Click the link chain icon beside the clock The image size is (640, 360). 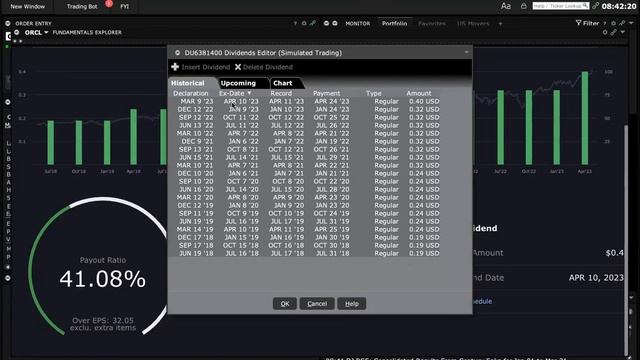[x=596, y=6]
